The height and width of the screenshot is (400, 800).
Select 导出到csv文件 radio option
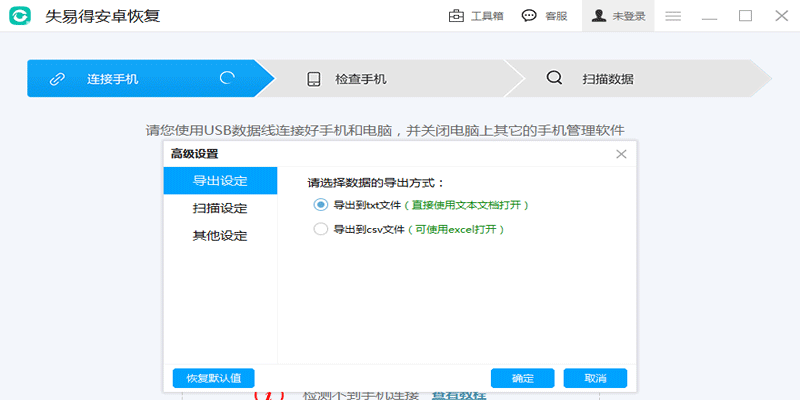321,229
